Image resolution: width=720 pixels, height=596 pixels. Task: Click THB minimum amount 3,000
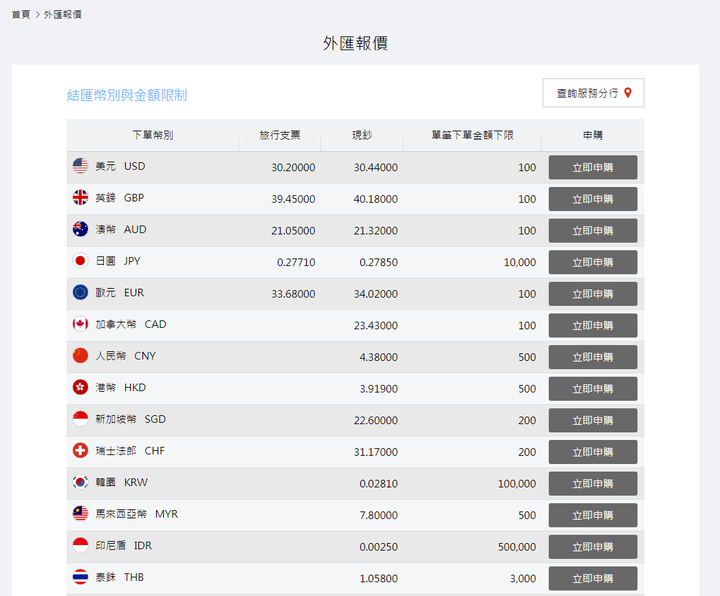523,579
